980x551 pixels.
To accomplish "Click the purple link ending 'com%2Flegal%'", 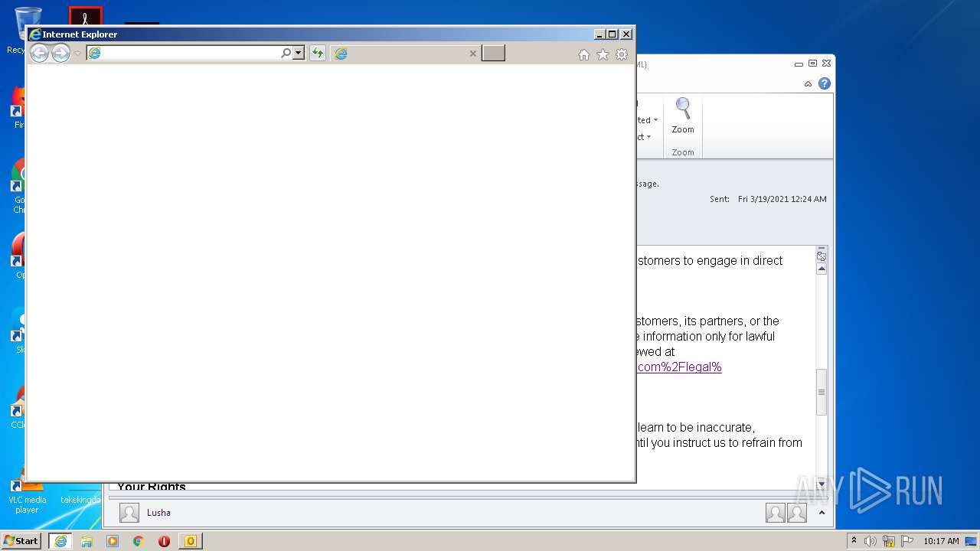I will point(679,367).
